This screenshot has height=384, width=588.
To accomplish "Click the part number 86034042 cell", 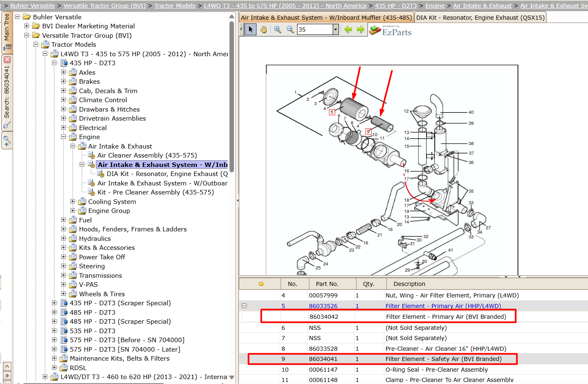I will tap(324, 317).
